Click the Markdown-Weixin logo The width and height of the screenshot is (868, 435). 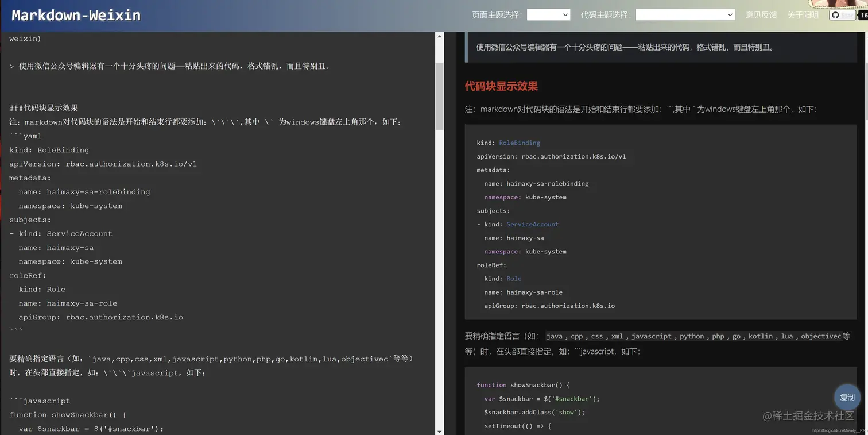point(75,15)
